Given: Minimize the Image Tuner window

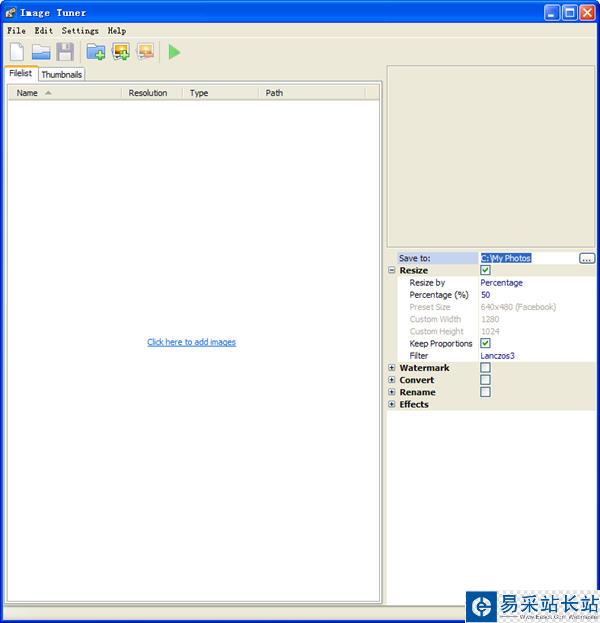Looking at the screenshot, I should (552, 13).
